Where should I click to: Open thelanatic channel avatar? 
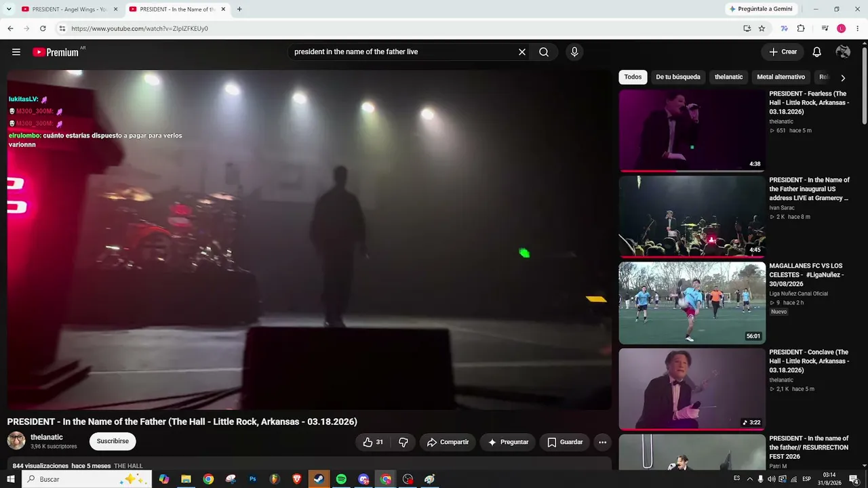click(16, 441)
